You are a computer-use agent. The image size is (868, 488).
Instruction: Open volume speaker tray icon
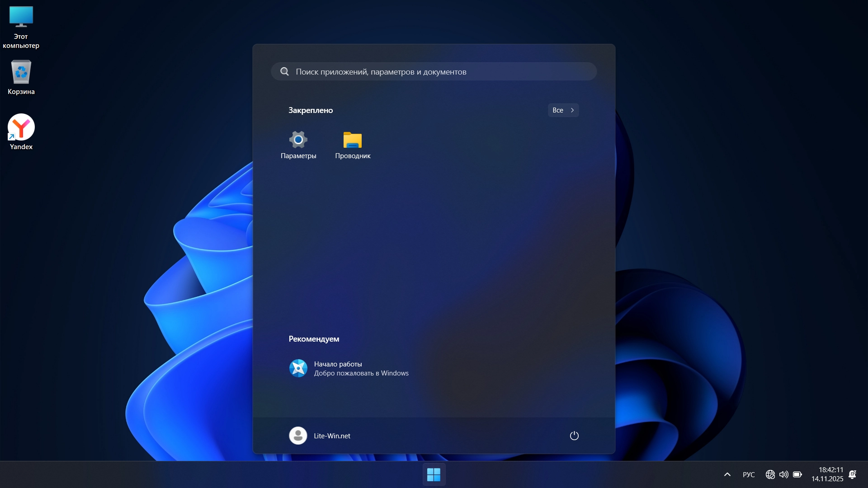tap(784, 474)
